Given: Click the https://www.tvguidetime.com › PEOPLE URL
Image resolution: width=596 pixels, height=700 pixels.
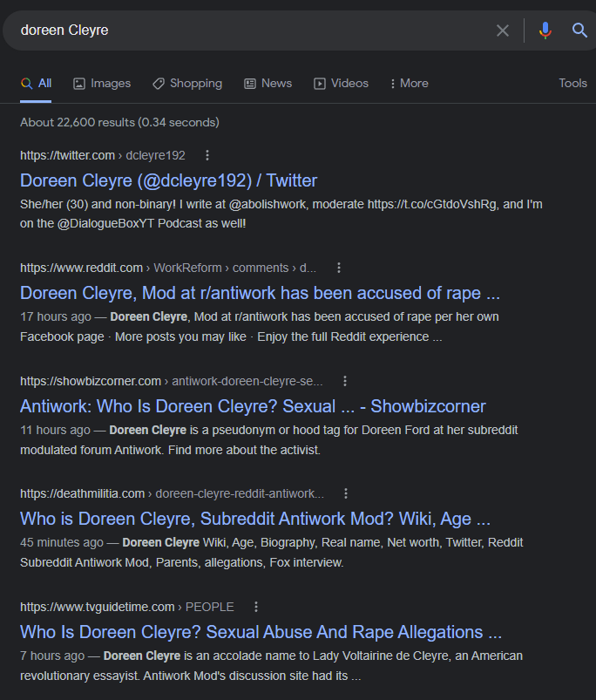Looking at the screenshot, I should click(126, 607).
